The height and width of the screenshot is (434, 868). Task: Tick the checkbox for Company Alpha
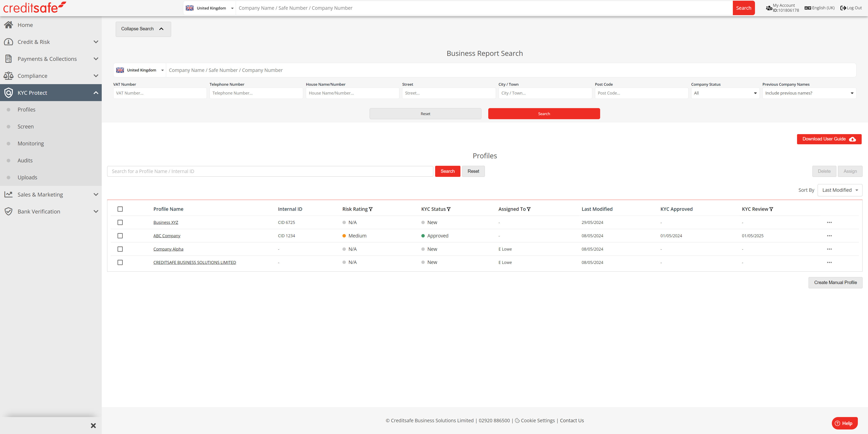coord(120,249)
